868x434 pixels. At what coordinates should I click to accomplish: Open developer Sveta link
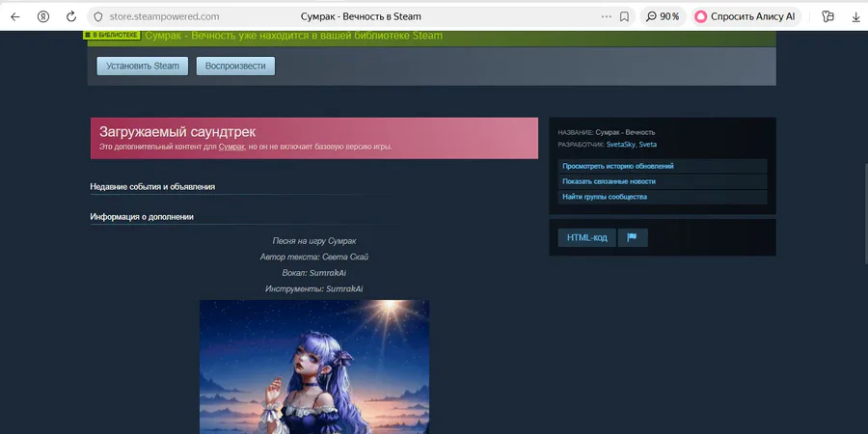(x=648, y=145)
